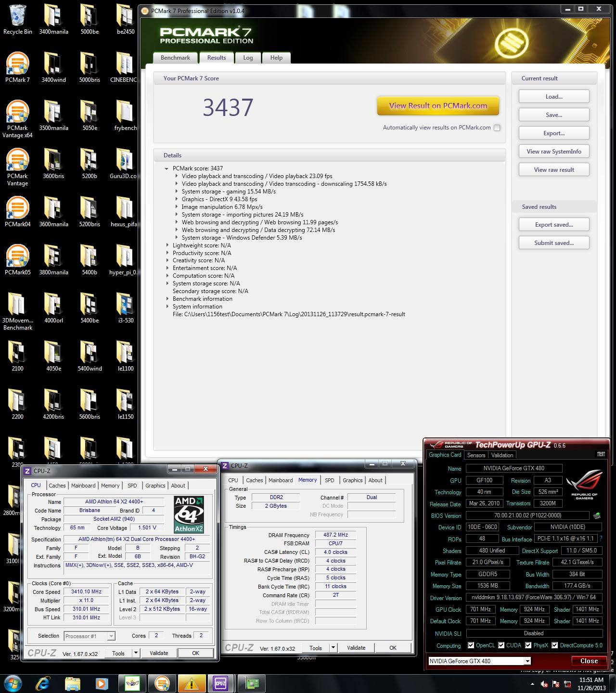Screen dimensions: 616x693
Task: Switch to PCMark 7 taskbar button
Action: click(162, 683)
